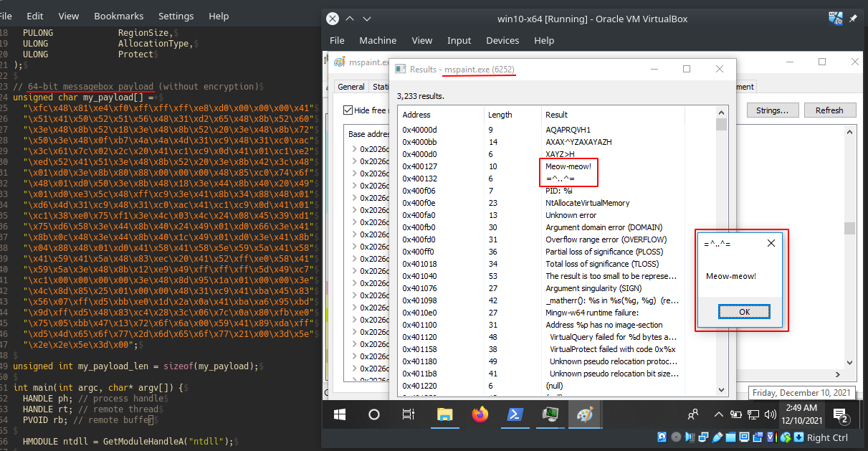Open the editor's Edit menu
This screenshot has height=451, width=868.
[34, 16]
